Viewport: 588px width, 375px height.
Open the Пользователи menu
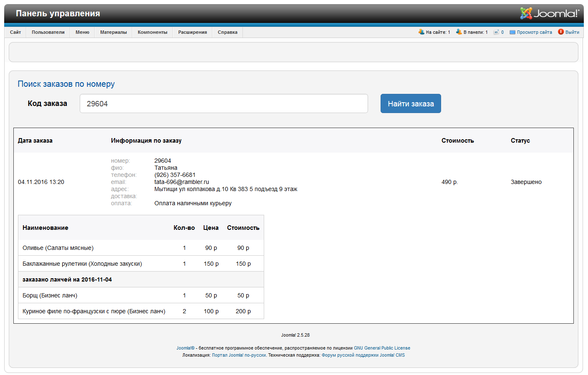coord(48,32)
